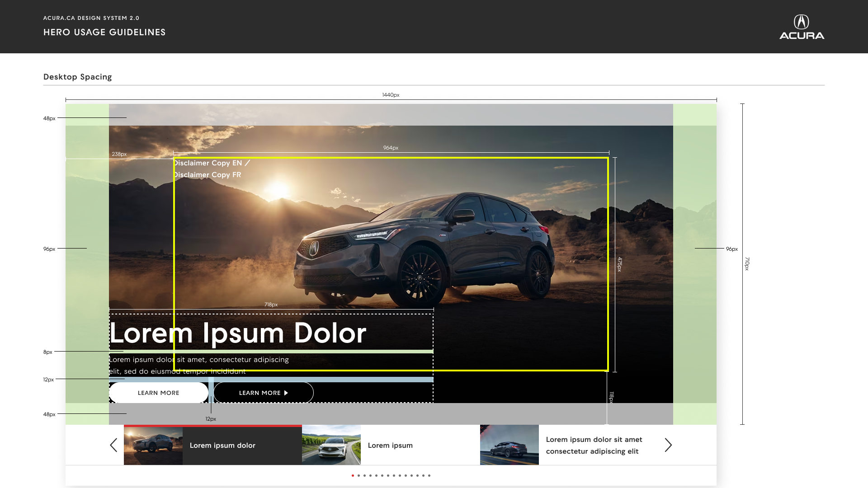This screenshot has width=868, height=488.
Task: Click the previous carousel arrow
Action: click(113, 445)
